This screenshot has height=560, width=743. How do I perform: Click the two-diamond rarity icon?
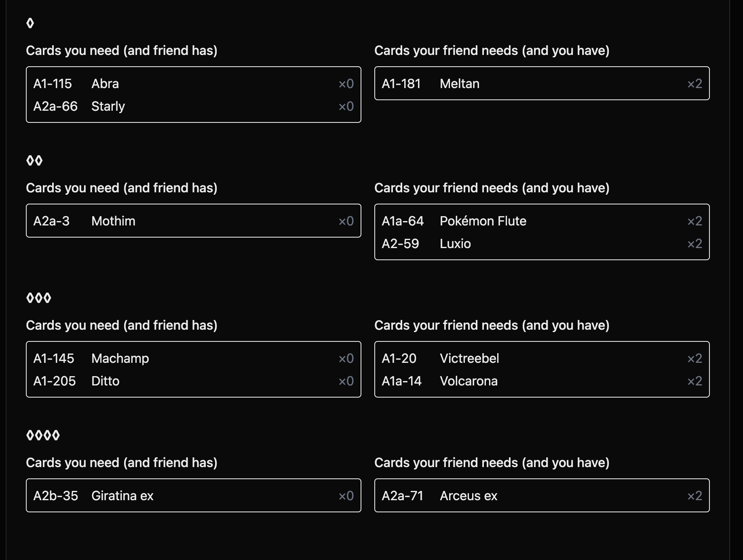click(34, 160)
